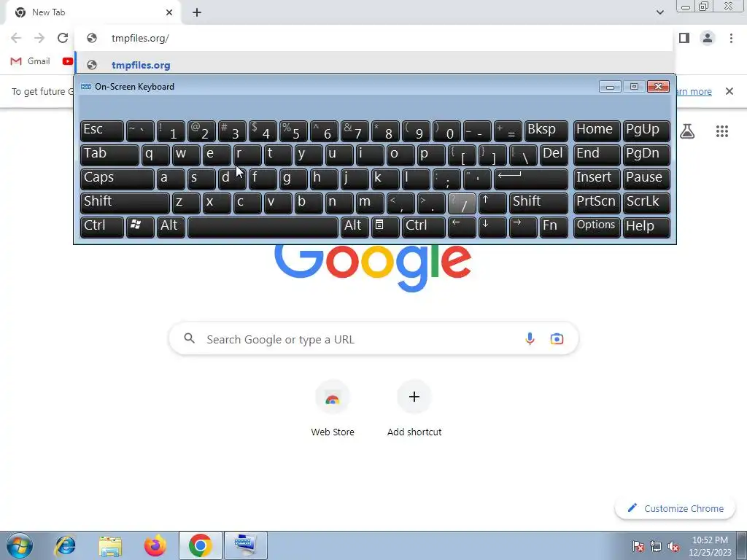Viewport: 747px width, 560px height.
Task: Toggle the left Ctrl key on keyboard
Action: (x=102, y=227)
